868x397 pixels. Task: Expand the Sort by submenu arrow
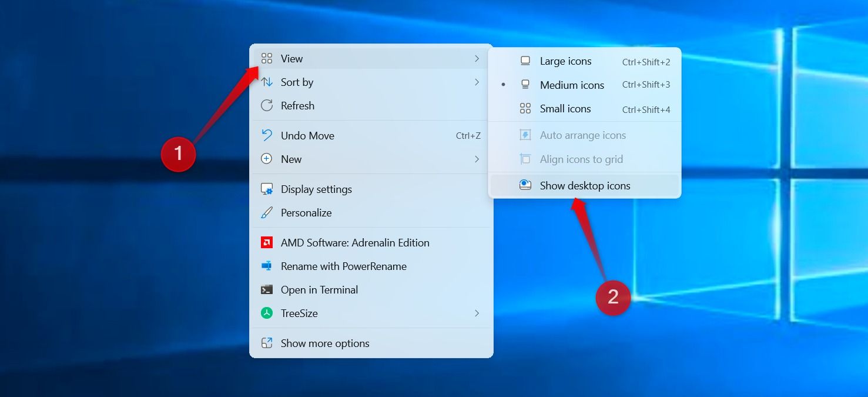click(477, 82)
